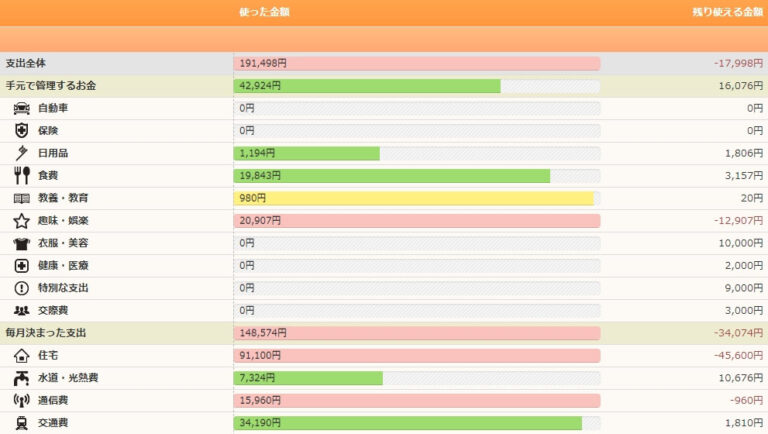Screen dimensions: 768x434
Task: Click the 42,924円 green progress bar
Action: pyautogui.click(x=367, y=86)
